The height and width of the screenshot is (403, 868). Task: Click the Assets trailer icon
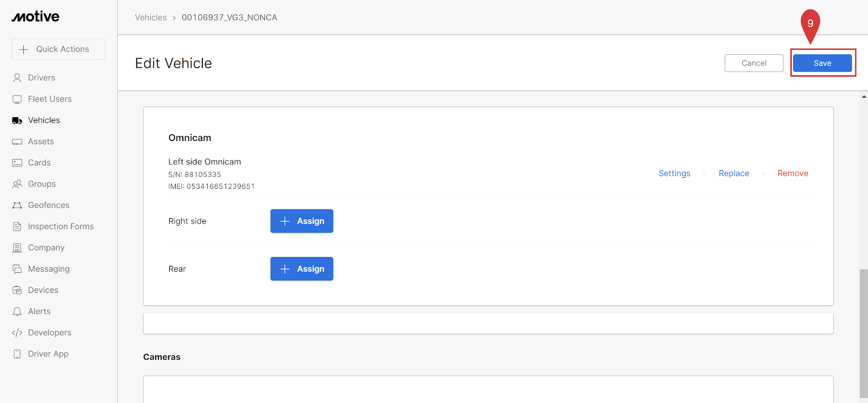click(17, 142)
